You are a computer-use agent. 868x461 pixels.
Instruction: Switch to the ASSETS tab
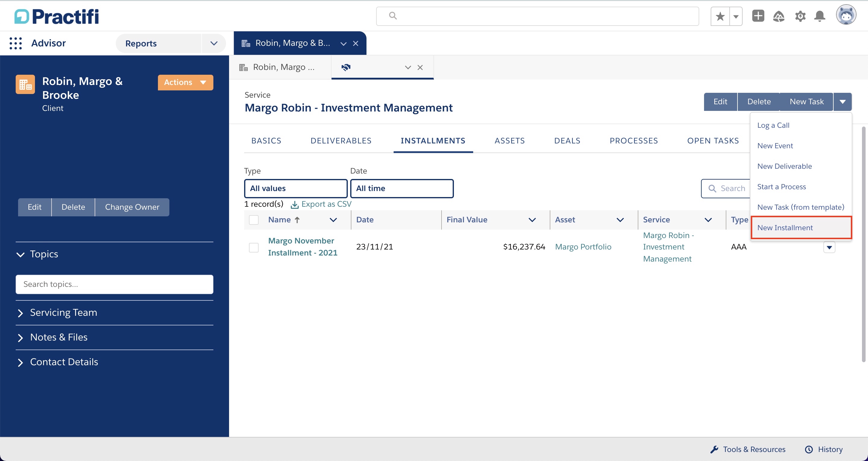pyautogui.click(x=509, y=140)
